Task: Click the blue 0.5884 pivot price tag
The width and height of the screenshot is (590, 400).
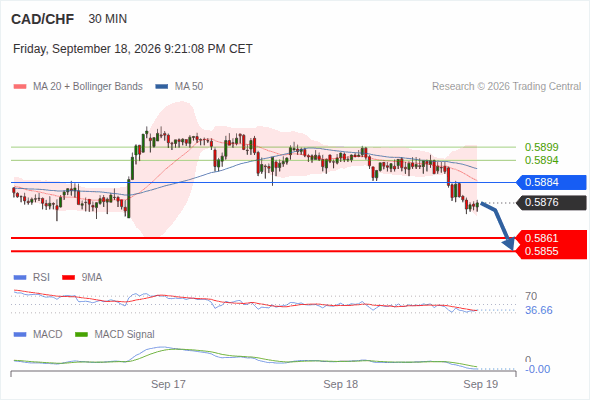Action: [x=551, y=183]
